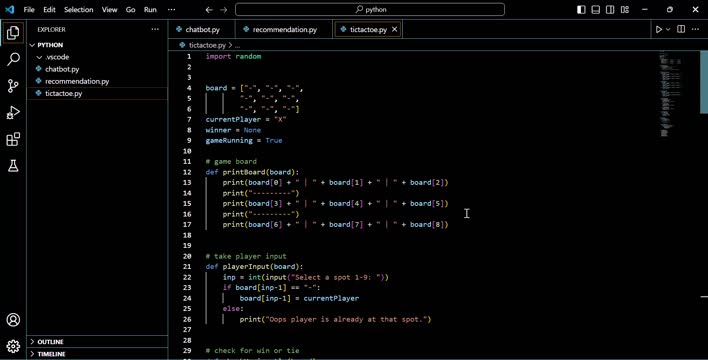Open the Extensions view
Screen dimensions: 708x360
tap(14, 139)
